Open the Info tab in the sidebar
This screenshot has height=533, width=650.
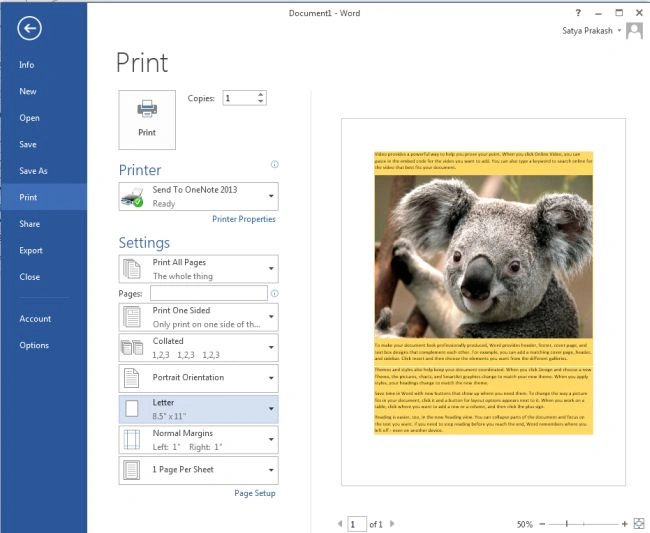pos(44,65)
